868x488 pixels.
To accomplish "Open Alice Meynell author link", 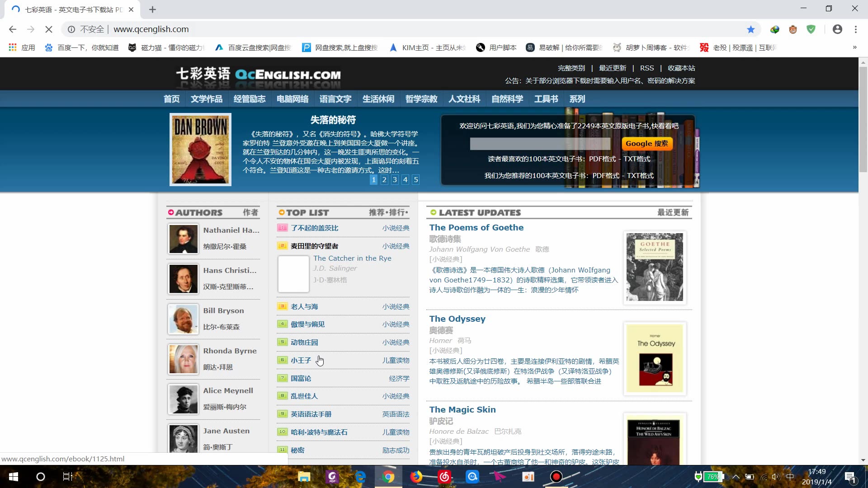I will [228, 391].
